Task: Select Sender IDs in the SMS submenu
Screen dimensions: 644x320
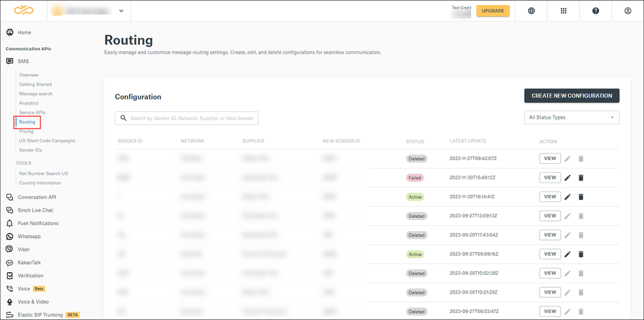Action: tap(30, 150)
